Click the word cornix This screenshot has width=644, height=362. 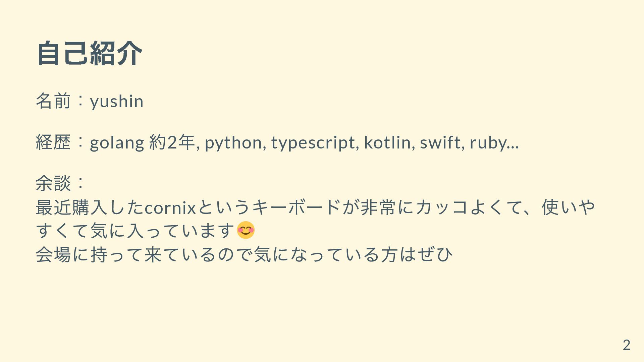coord(170,207)
